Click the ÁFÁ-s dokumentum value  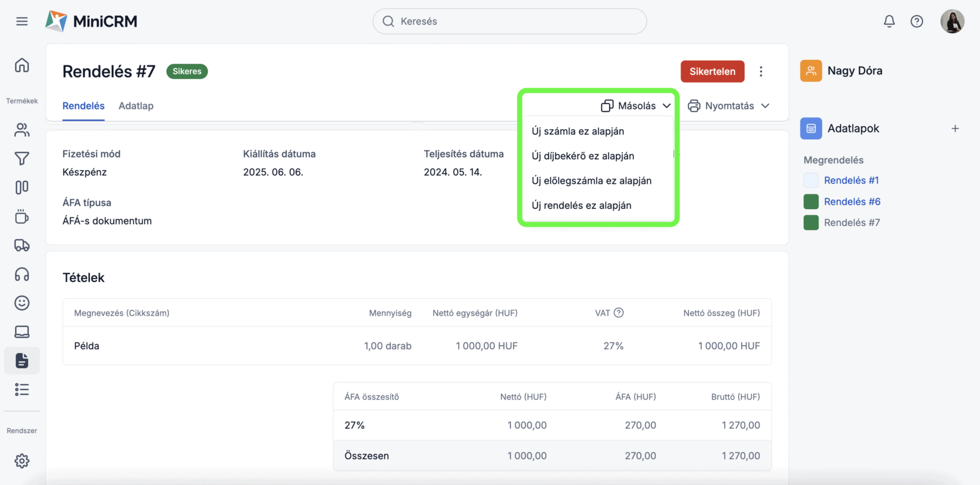[x=107, y=221]
